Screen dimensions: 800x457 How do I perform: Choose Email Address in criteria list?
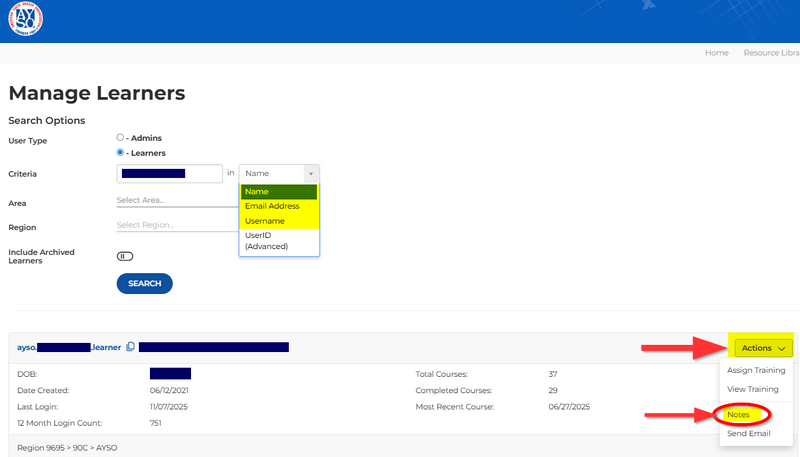278,206
